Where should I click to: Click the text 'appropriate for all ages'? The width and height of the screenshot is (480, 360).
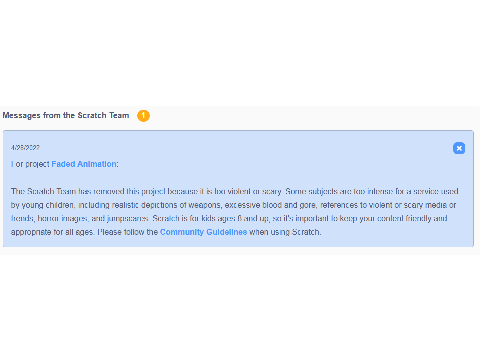(52, 232)
